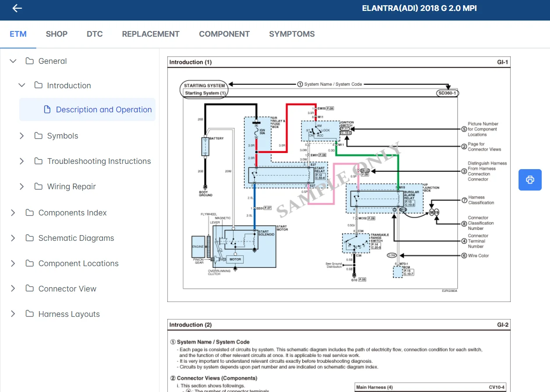Open the SYMPTOMS tab
550x392 pixels.
(x=292, y=34)
